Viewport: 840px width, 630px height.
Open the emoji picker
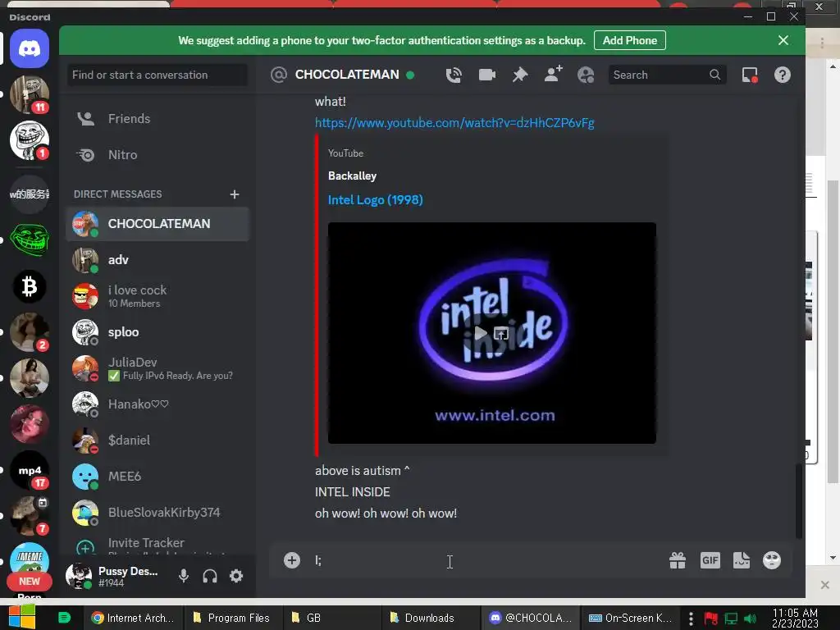click(x=771, y=560)
